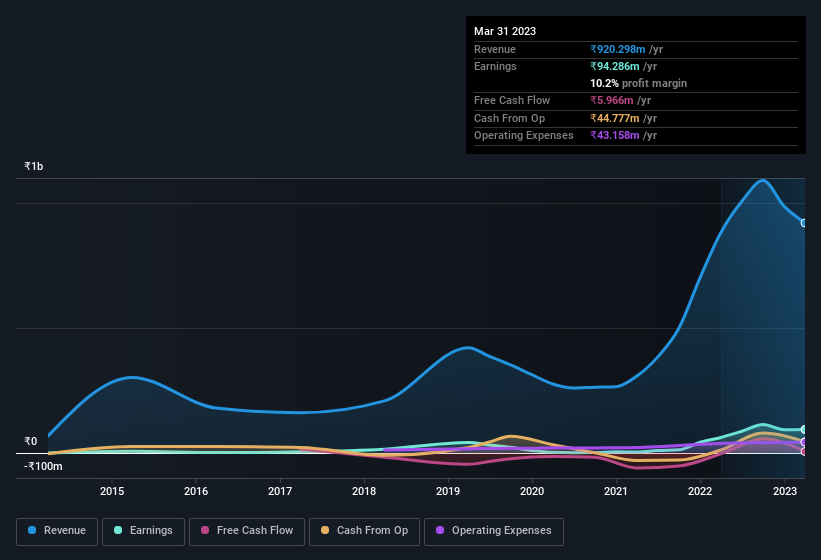
Task: Click the Free Cash Flow label in tooltip
Action: (512, 100)
